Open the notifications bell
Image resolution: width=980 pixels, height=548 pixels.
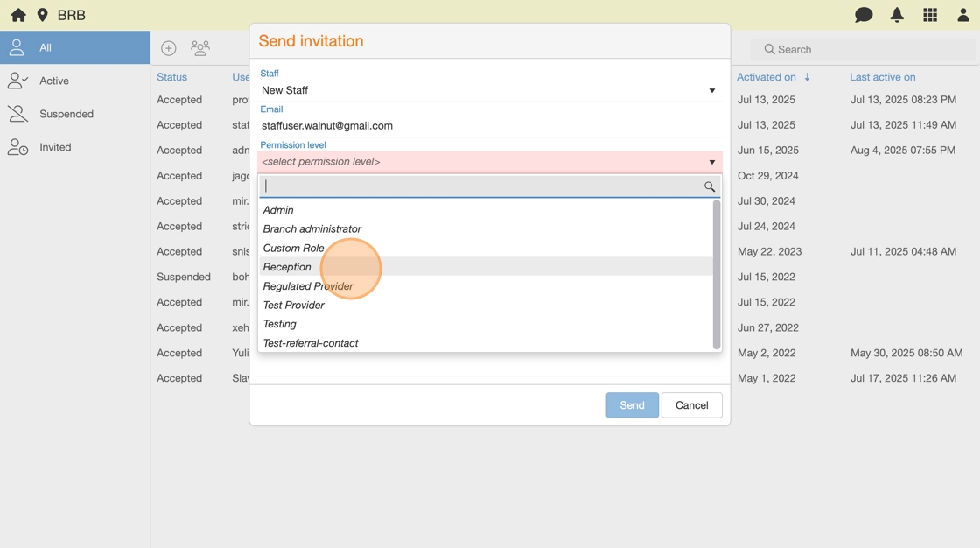click(x=897, y=15)
